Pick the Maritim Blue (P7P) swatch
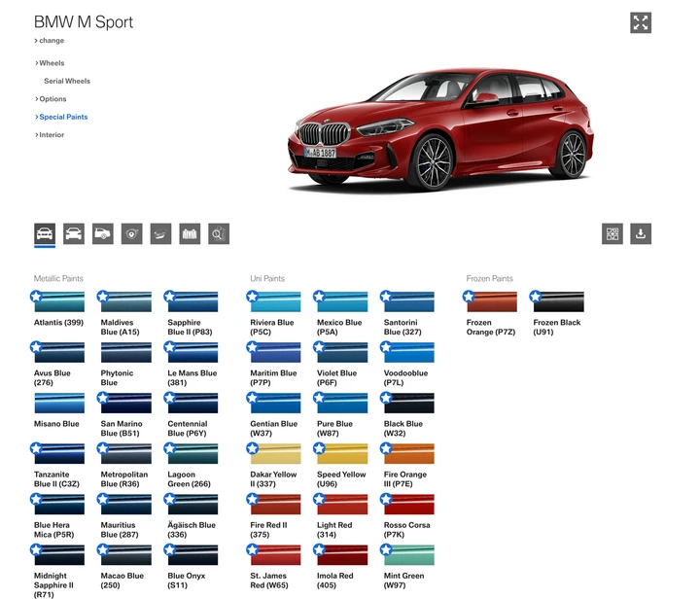Screen dimensions: 700x599 pos(275,352)
